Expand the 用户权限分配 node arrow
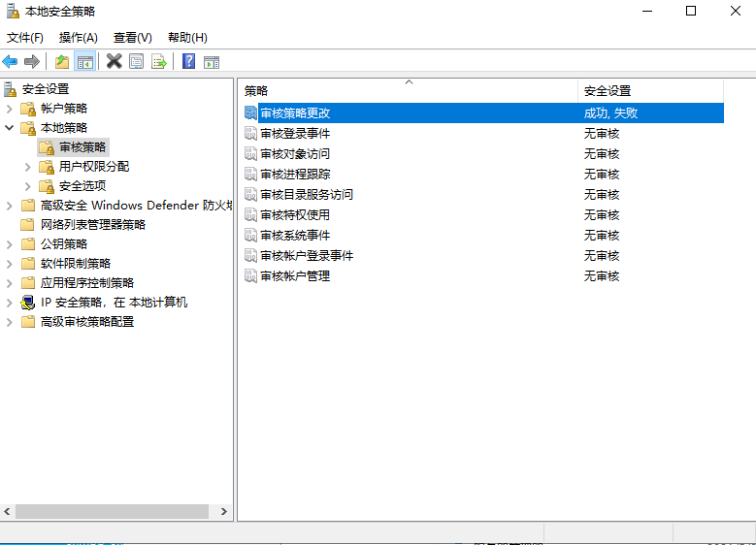The width and height of the screenshot is (756, 545). [28, 167]
